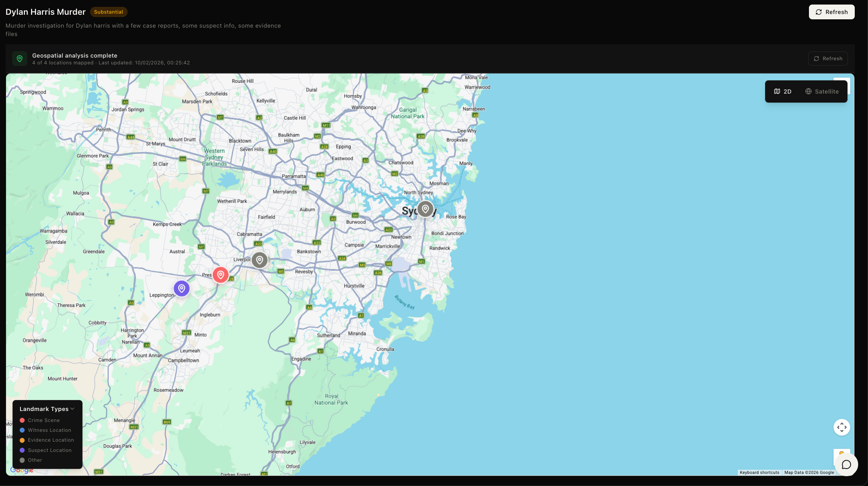Click the red crime scene marker

tap(220, 275)
